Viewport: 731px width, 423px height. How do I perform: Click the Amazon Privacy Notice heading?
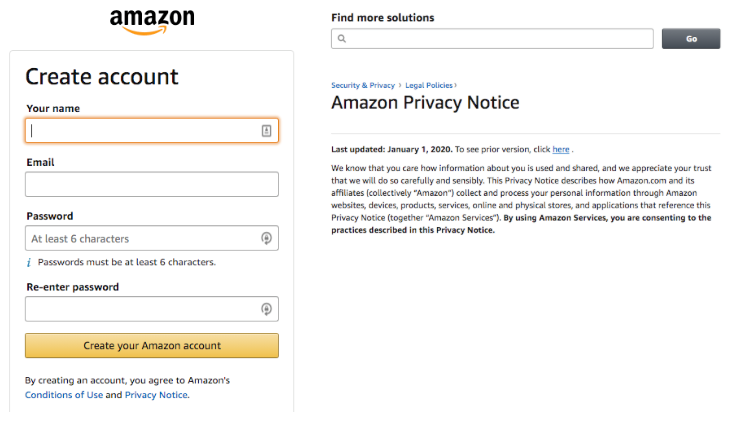(x=425, y=103)
